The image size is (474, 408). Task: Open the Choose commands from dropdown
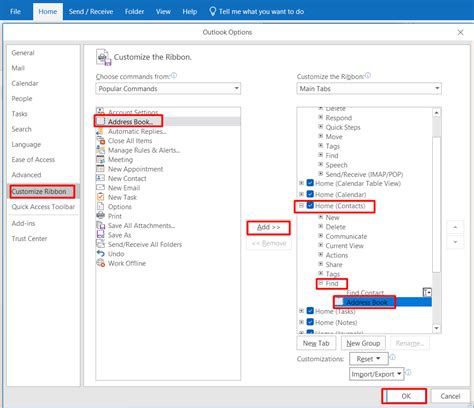pyautogui.click(x=168, y=89)
